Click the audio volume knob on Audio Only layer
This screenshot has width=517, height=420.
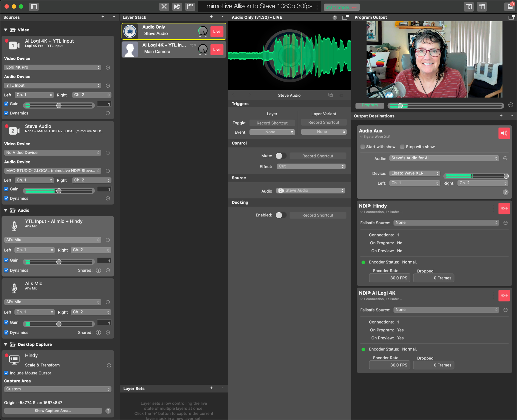pos(203,31)
